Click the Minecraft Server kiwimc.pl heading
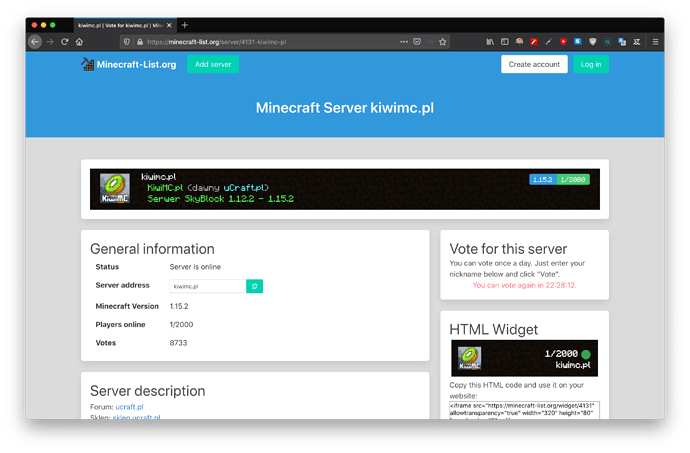This screenshot has height=453, width=690. 345,108
